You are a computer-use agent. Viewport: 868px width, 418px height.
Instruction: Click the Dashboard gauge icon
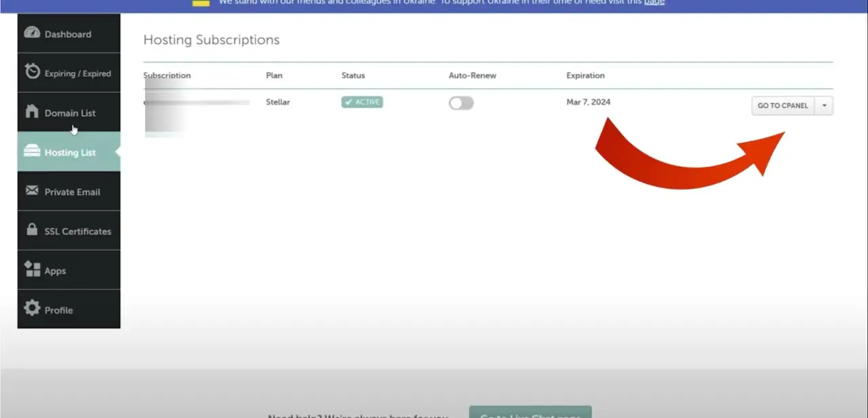pos(32,33)
